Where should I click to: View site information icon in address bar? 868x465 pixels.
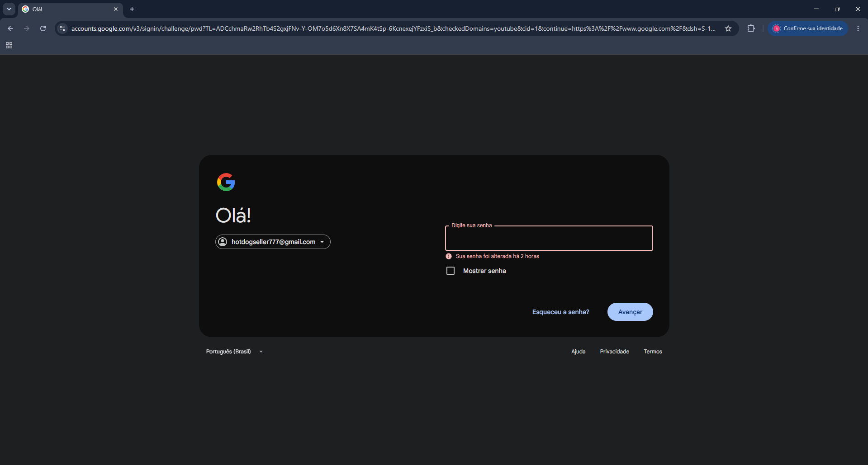63,28
